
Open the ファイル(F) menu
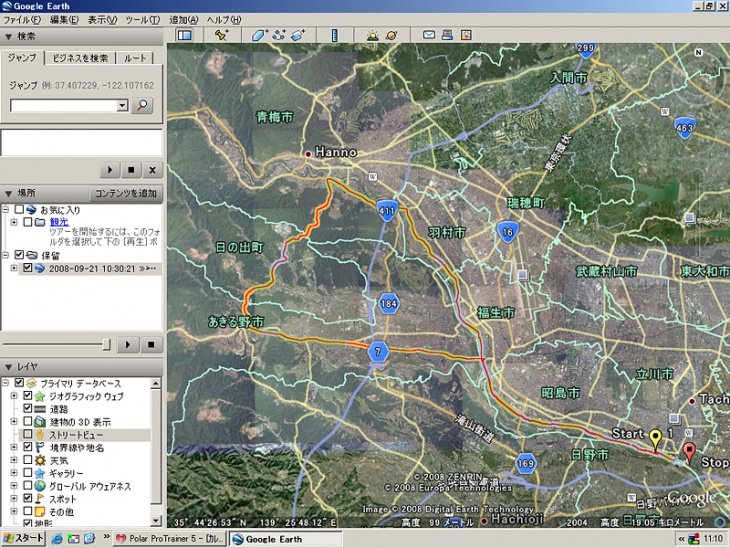coord(22,20)
